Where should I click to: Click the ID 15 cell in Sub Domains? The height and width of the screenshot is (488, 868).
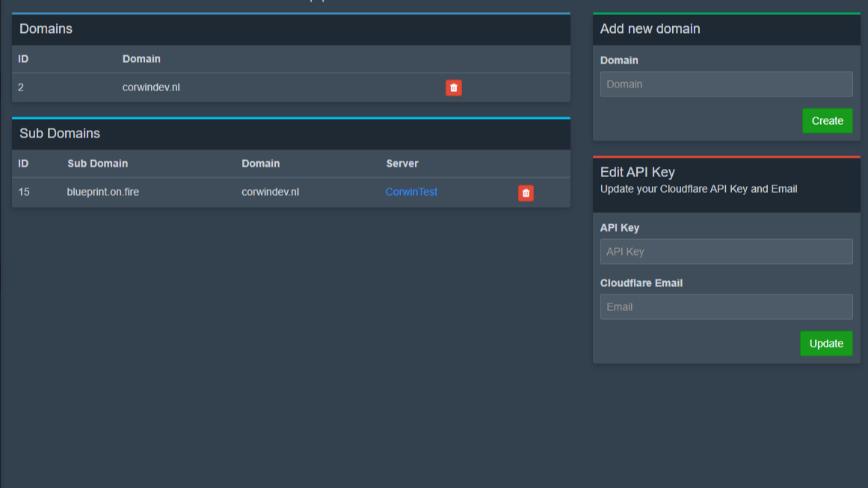(x=24, y=192)
